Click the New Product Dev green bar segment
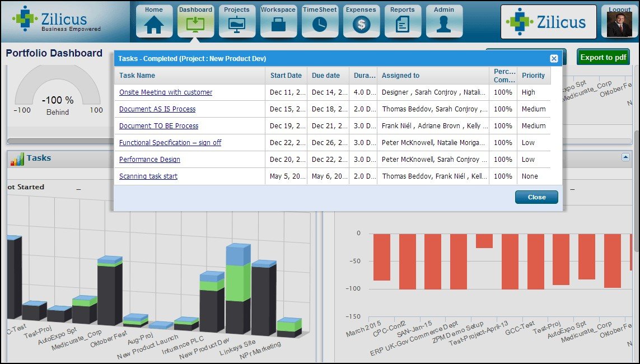This screenshot has width=640, height=364. pyautogui.click(x=238, y=283)
